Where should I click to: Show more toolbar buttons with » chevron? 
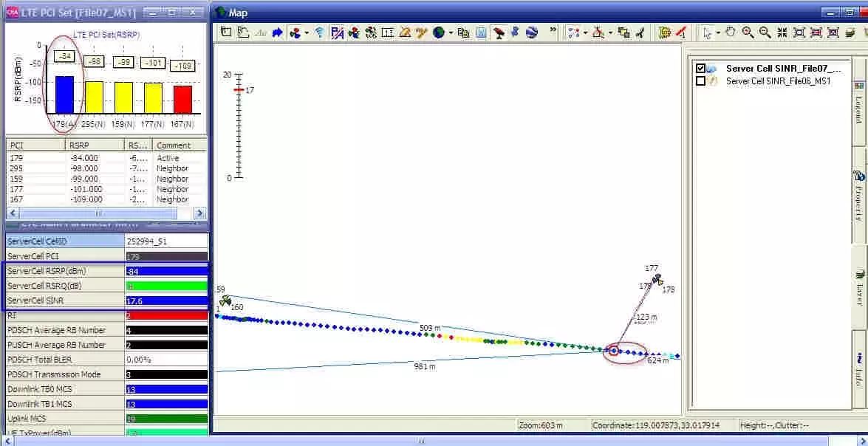553,30
